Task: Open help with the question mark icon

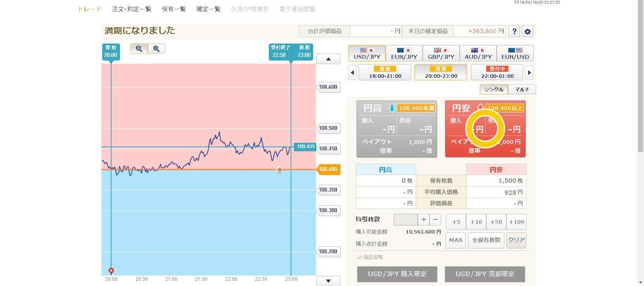Action: click(514, 31)
